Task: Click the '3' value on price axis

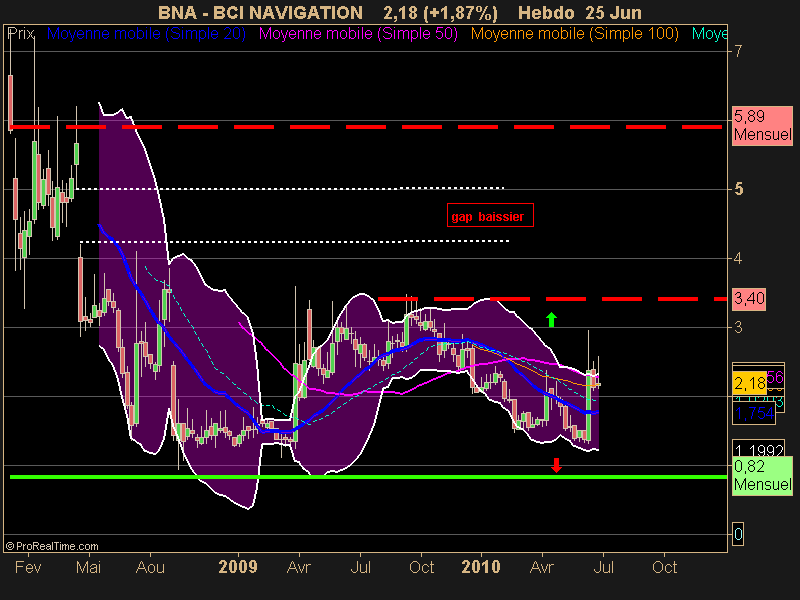Action: point(738,327)
